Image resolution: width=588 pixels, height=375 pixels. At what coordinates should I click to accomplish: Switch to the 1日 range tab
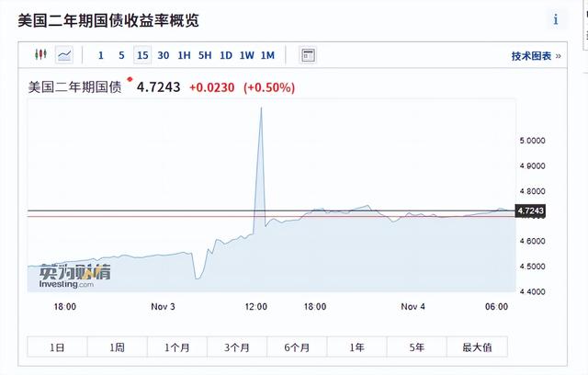tap(57, 347)
